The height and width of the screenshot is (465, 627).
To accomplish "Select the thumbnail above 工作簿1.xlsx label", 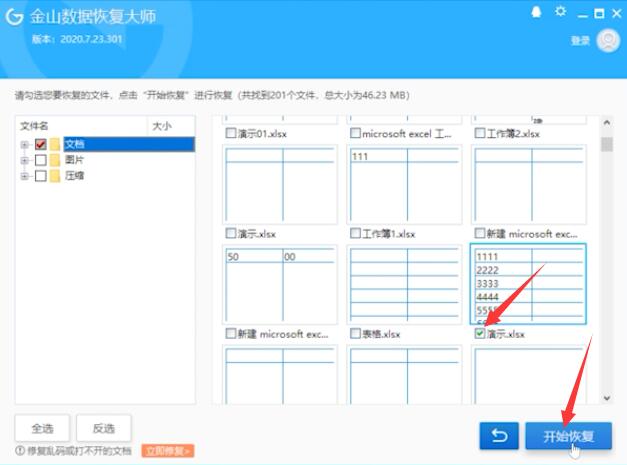I will [404, 184].
